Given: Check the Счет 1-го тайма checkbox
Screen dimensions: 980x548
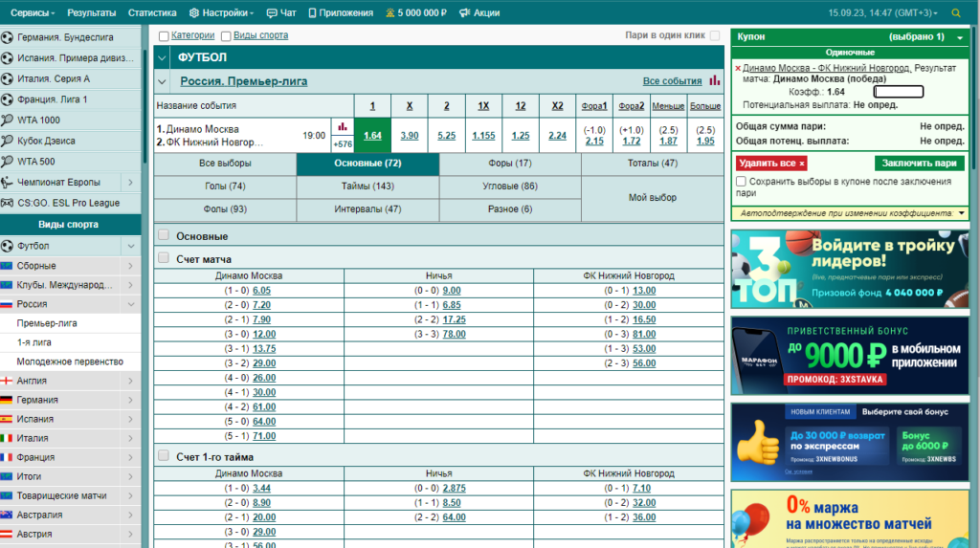Looking at the screenshot, I should click(x=164, y=455).
